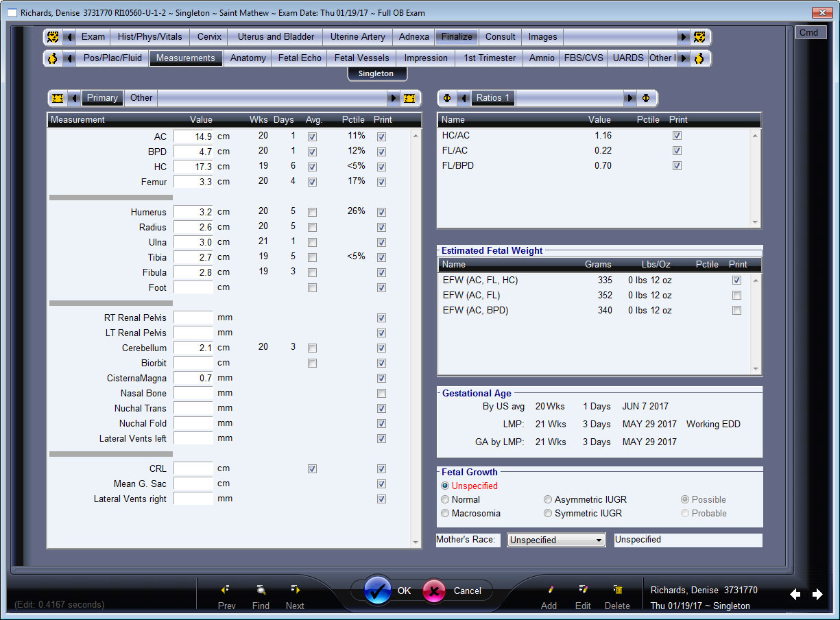Click the yellow face icon after the Images tab row
Screen dimensions: 840x620
tap(699, 37)
